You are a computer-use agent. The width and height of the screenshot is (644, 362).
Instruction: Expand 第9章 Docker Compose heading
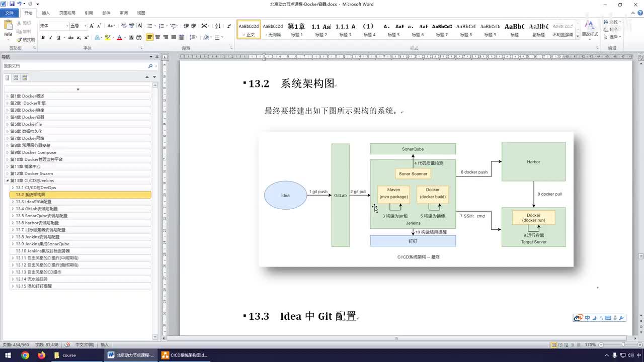7,152
